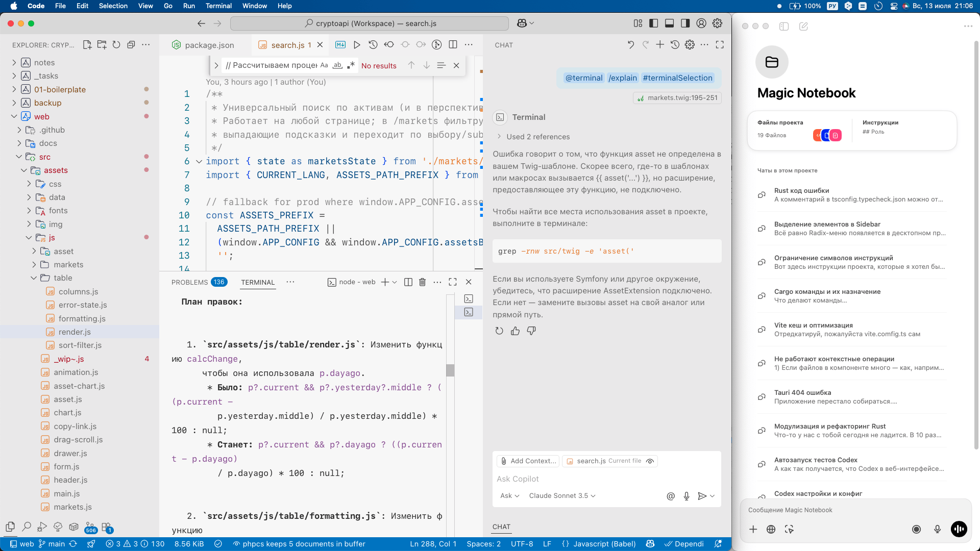Open Markdown preview icon in editor toolbar
980x551 pixels.
(340, 45)
